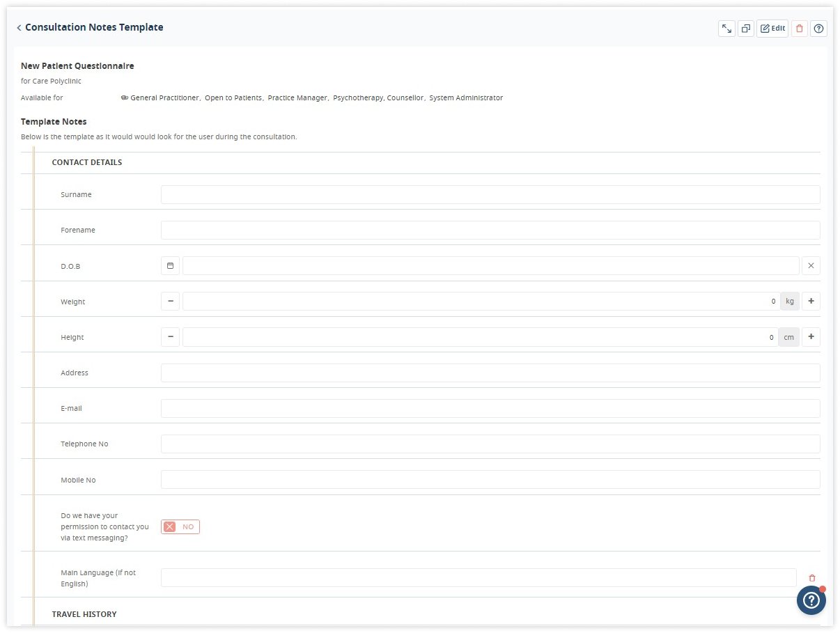The height and width of the screenshot is (633, 840).
Task: Delete the template using header trash icon
Action: 800,29
